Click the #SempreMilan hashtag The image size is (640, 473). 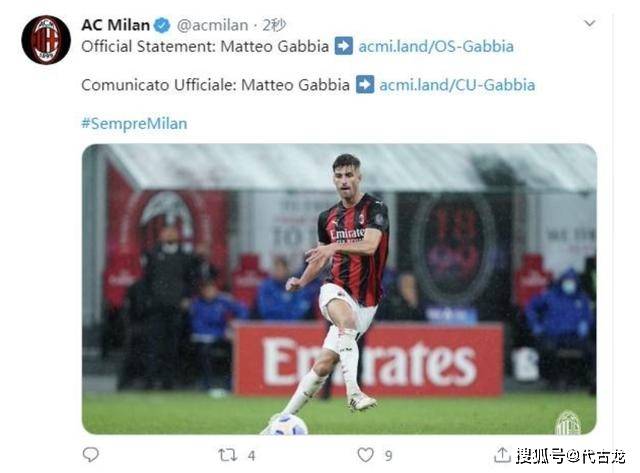click(x=134, y=123)
